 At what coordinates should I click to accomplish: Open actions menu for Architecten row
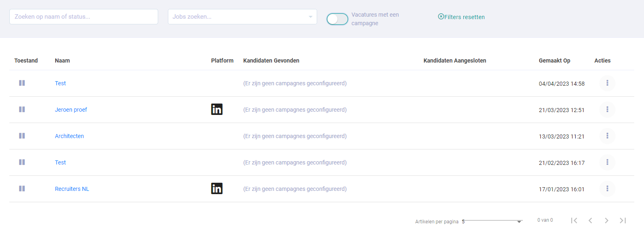pyautogui.click(x=607, y=136)
